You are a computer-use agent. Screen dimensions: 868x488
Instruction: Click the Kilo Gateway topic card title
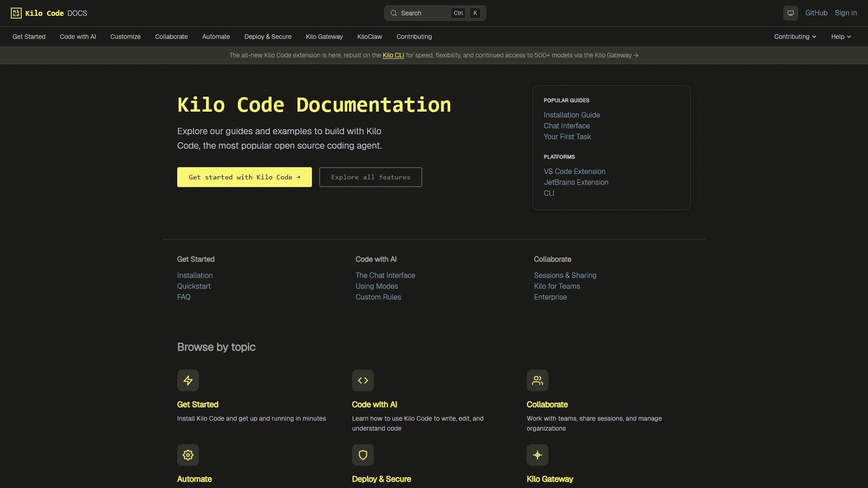550,479
